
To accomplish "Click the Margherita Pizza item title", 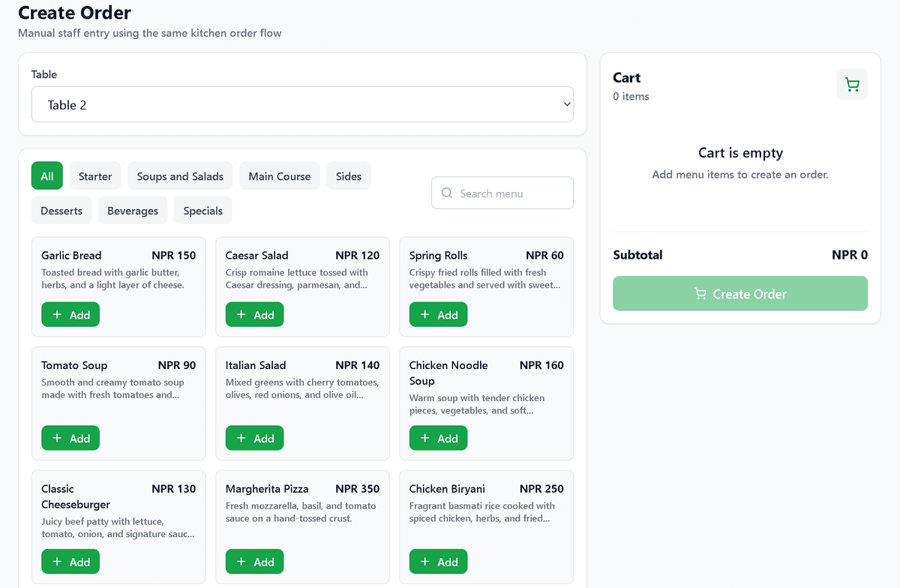I will pos(267,488).
